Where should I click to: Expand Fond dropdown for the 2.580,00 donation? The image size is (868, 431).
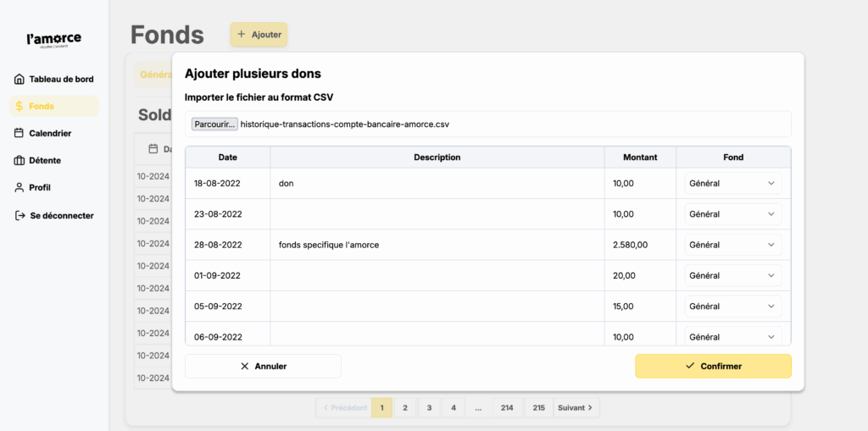[732, 245]
